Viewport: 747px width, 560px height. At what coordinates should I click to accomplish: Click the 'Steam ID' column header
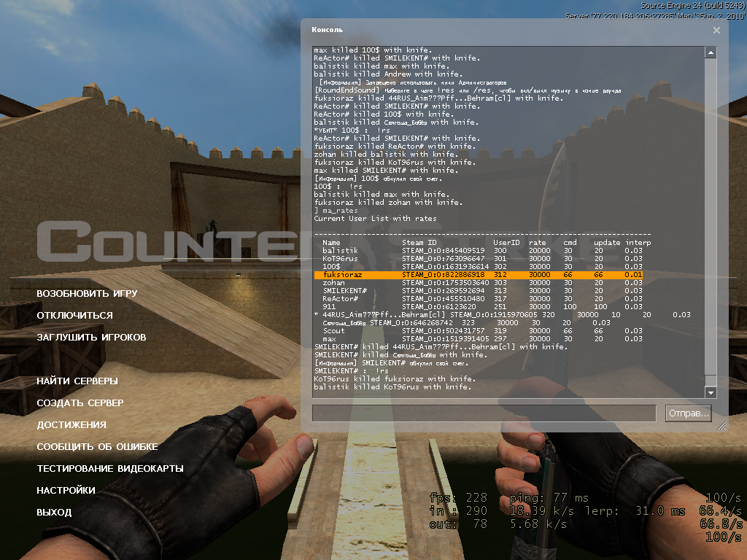click(x=419, y=242)
